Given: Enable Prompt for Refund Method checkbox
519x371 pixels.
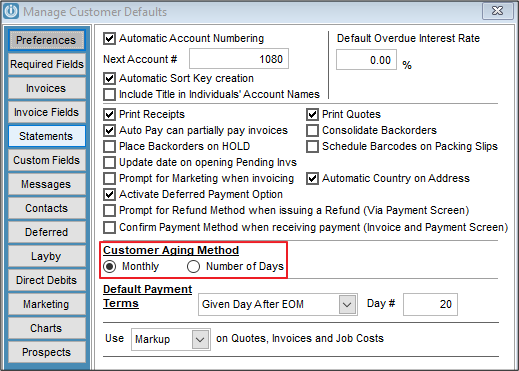Looking at the screenshot, I should coord(109,210).
